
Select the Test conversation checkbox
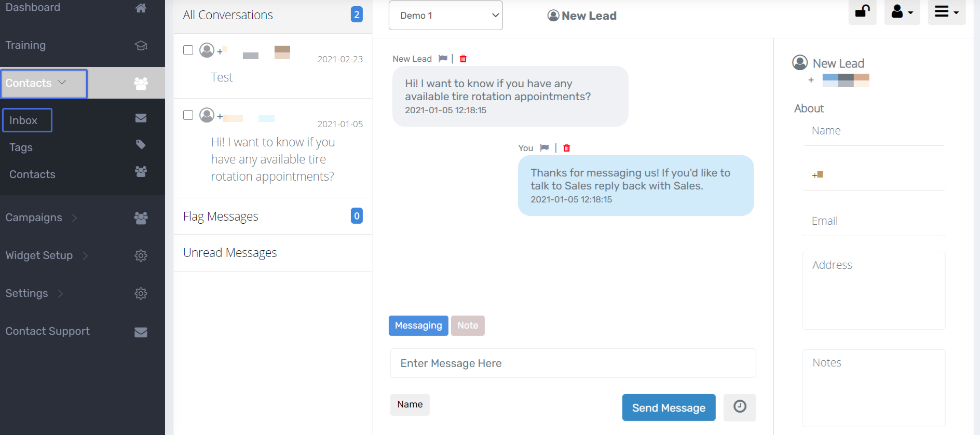coord(188,50)
